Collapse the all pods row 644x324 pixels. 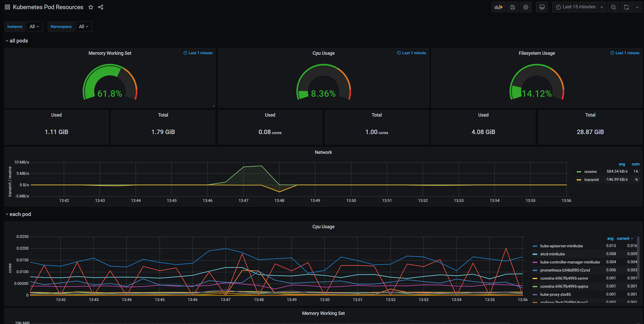[19, 41]
